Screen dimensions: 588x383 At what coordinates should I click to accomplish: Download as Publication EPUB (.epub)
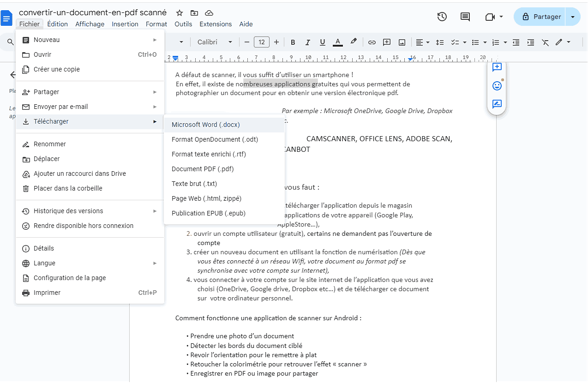pyautogui.click(x=224, y=213)
